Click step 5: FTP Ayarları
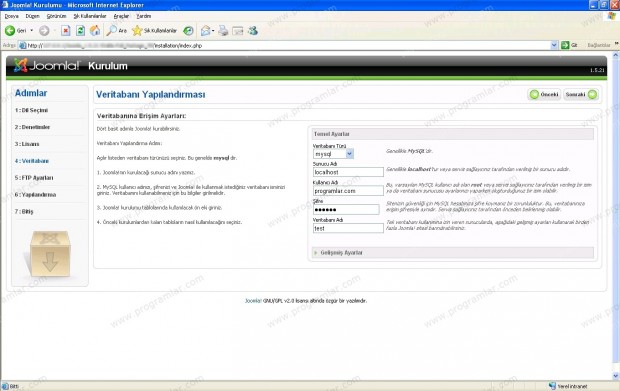The width and height of the screenshot is (620, 391). click(34, 178)
